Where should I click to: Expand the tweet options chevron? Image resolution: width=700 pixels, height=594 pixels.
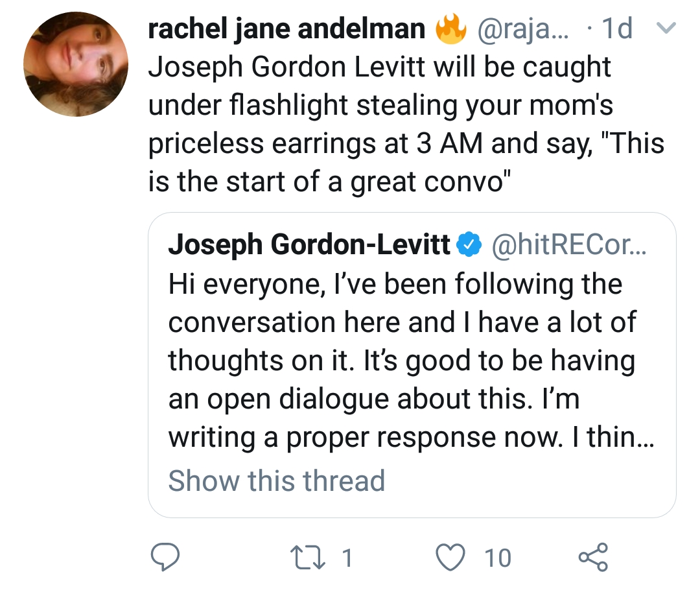(666, 29)
